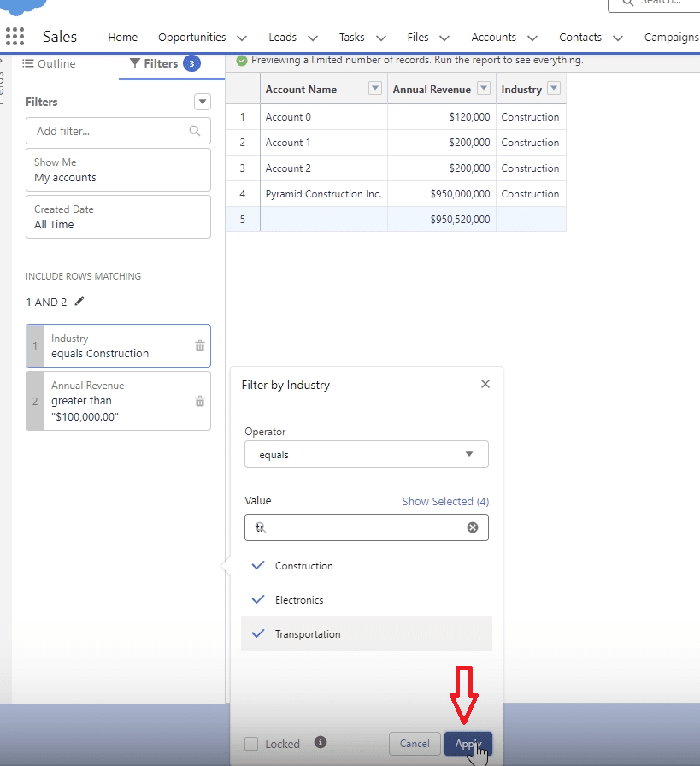Click the Account 1 cell
Screen dimensions: 700x766
(x=324, y=143)
